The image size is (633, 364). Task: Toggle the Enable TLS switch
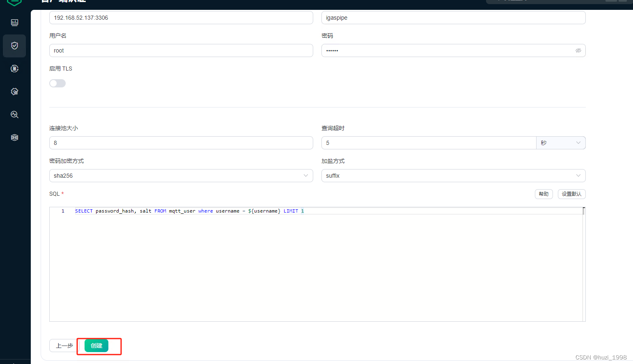click(x=57, y=83)
